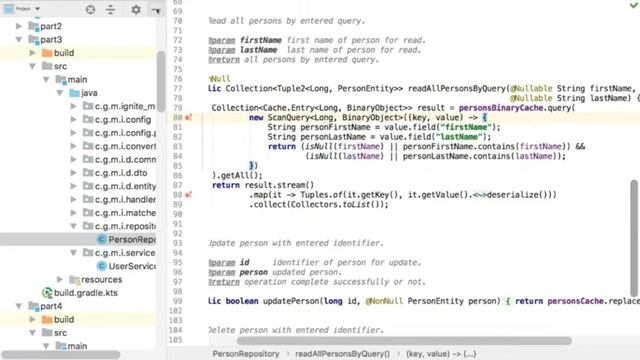Expand the part3 build folder
This screenshot has width=640, height=360.
tap(32, 53)
